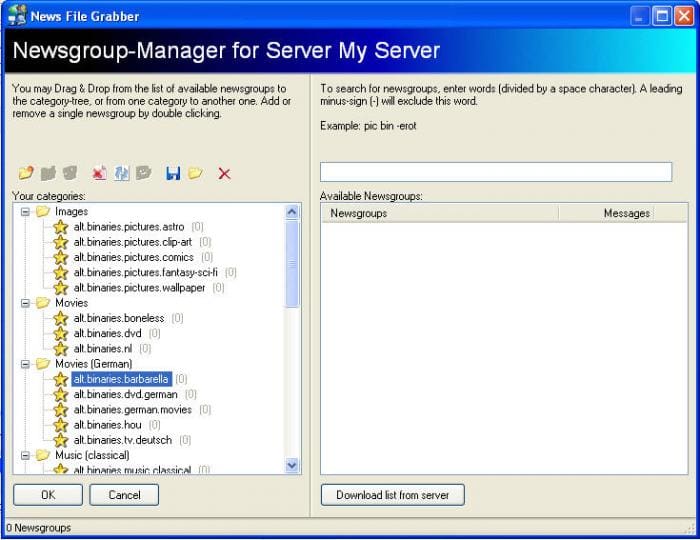Image resolution: width=700 pixels, height=540 pixels.
Task: Click the star icon of alt.binaries.pictures.wallpaper
Action: [x=60, y=288]
